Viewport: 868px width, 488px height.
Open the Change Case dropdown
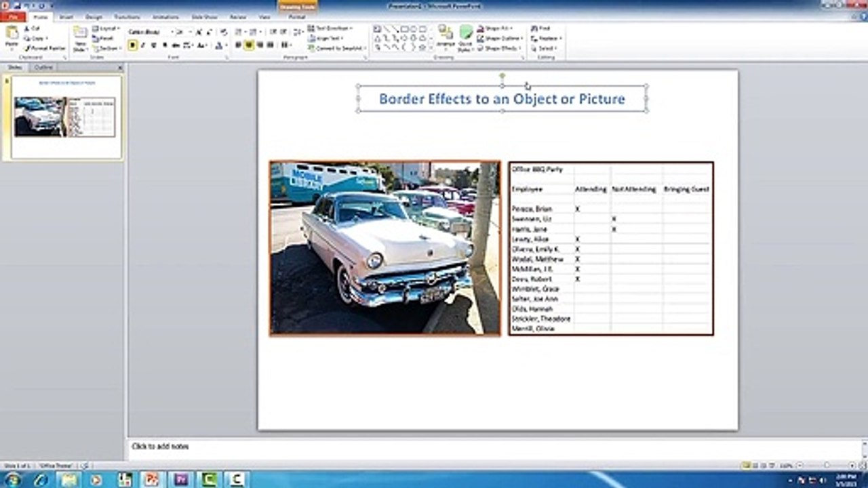[x=202, y=45]
